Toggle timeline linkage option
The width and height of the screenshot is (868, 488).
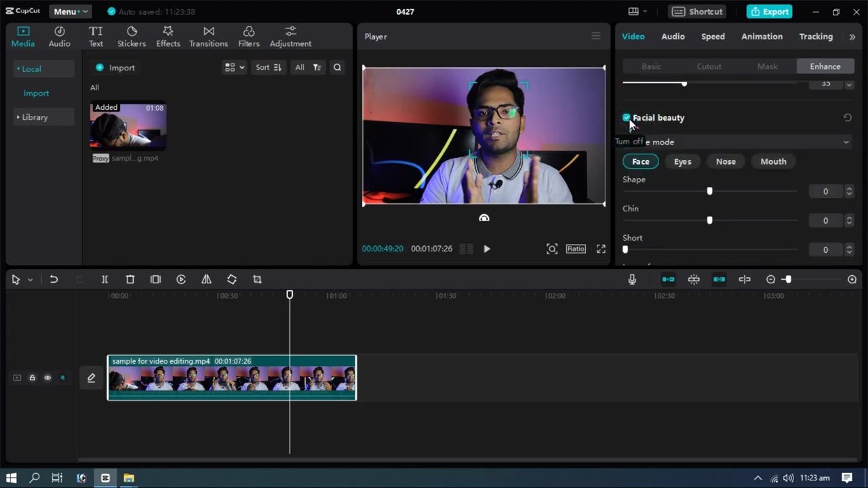pos(719,279)
